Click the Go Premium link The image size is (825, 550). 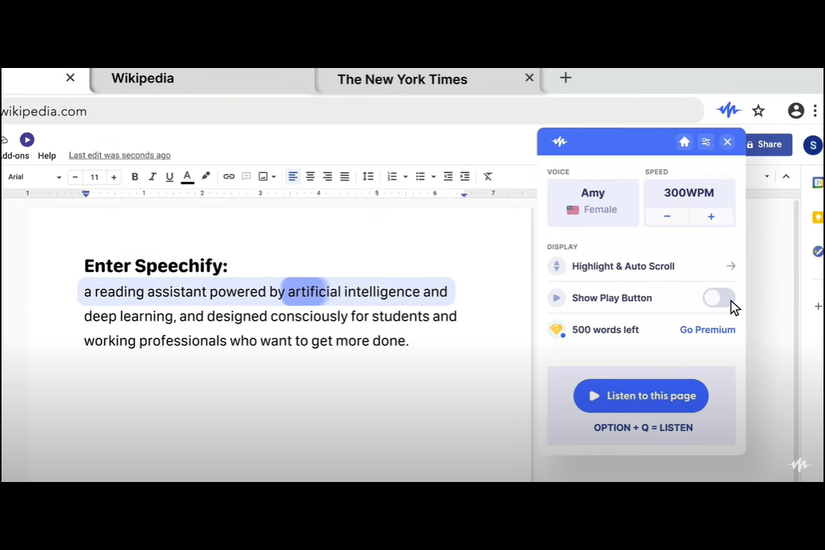707,330
